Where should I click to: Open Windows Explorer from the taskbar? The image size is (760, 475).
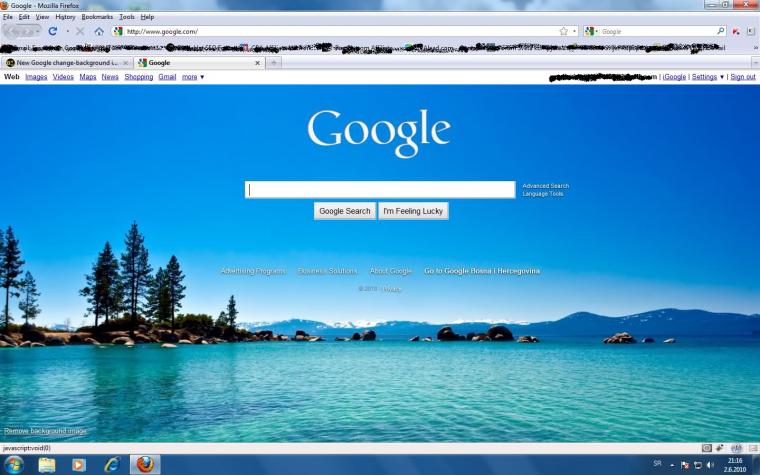click(47, 465)
